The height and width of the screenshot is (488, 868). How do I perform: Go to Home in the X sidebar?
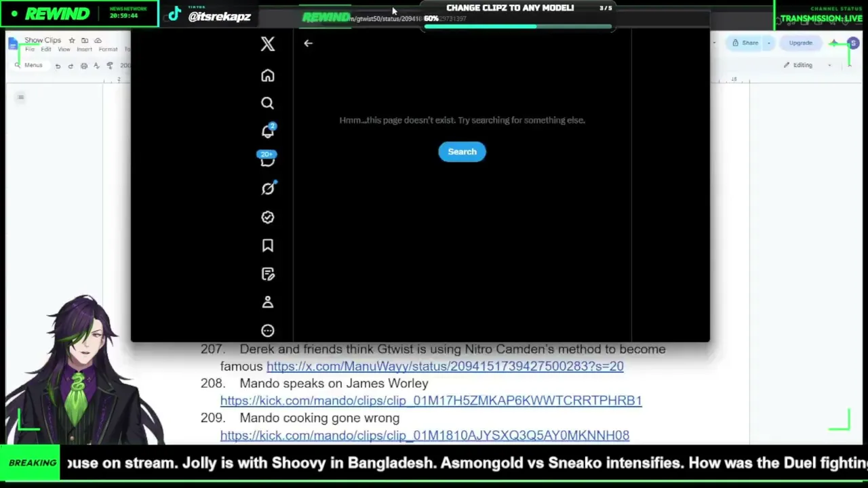(268, 75)
